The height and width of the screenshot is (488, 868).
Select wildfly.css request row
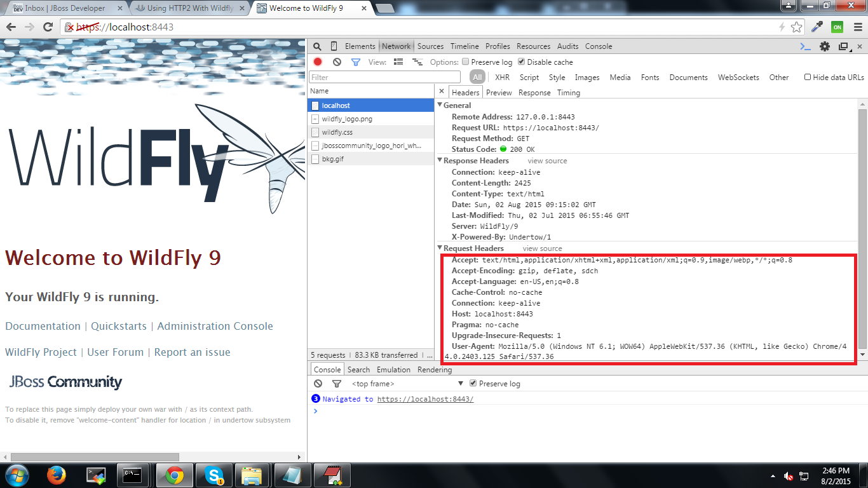click(370, 132)
